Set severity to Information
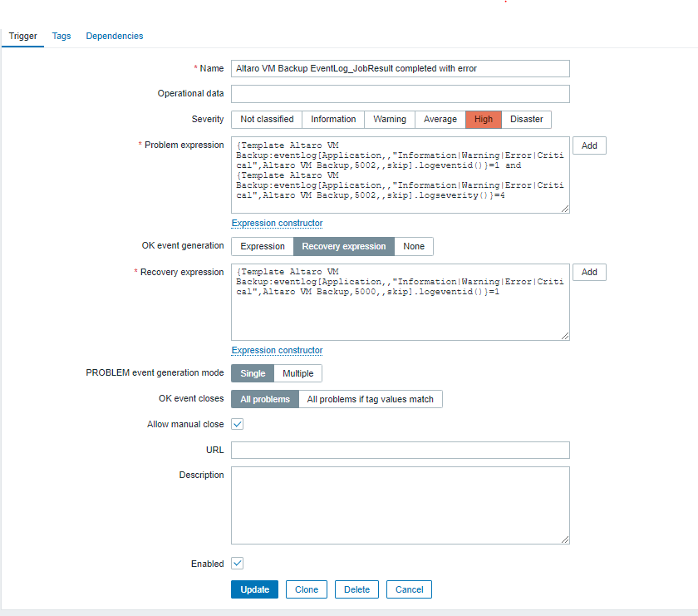 333,120
